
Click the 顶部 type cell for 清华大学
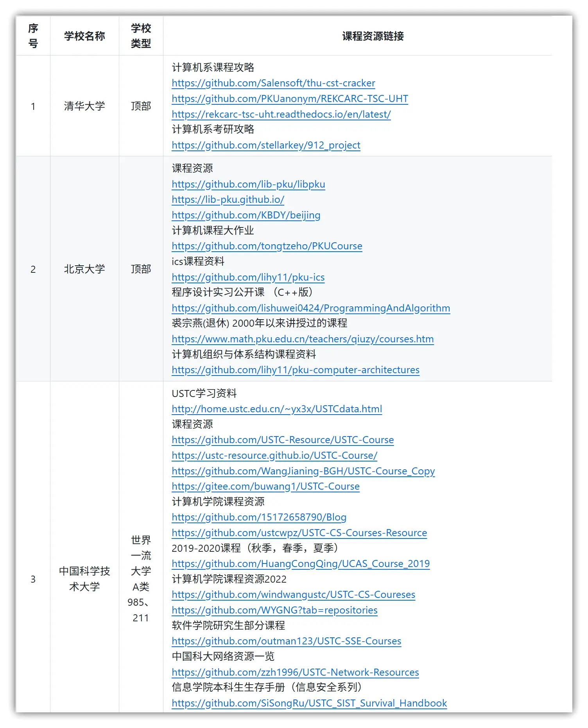pos(141,106)
